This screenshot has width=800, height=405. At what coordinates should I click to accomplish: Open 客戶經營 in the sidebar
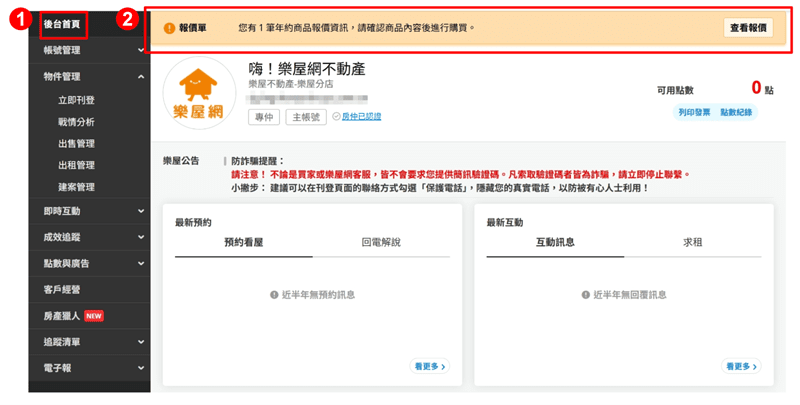tap(62, 289)
